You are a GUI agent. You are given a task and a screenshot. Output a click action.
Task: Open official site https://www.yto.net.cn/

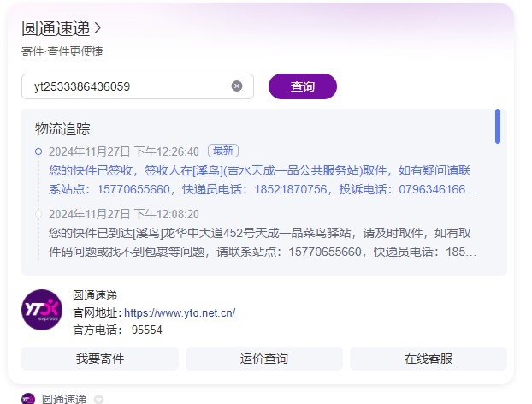(x=180, y=312)
